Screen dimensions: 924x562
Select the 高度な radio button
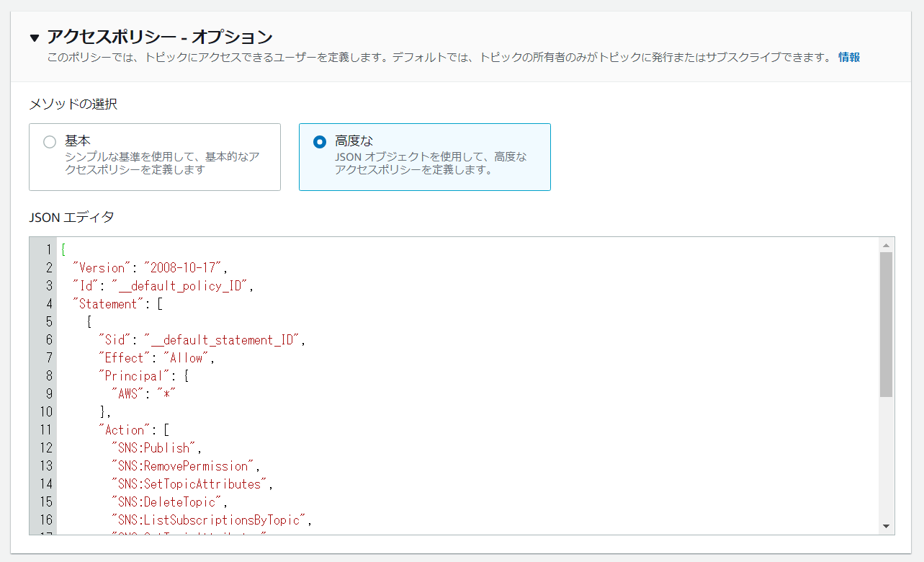[x=320, y=142]
